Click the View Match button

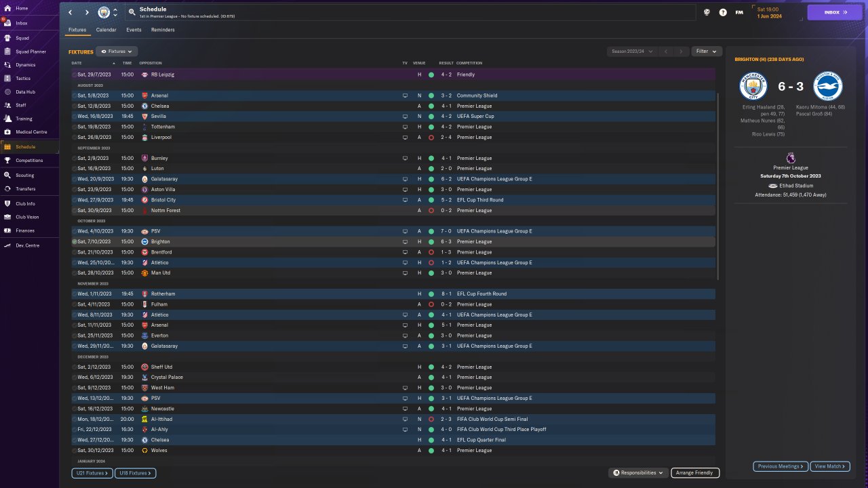[830, 466]
